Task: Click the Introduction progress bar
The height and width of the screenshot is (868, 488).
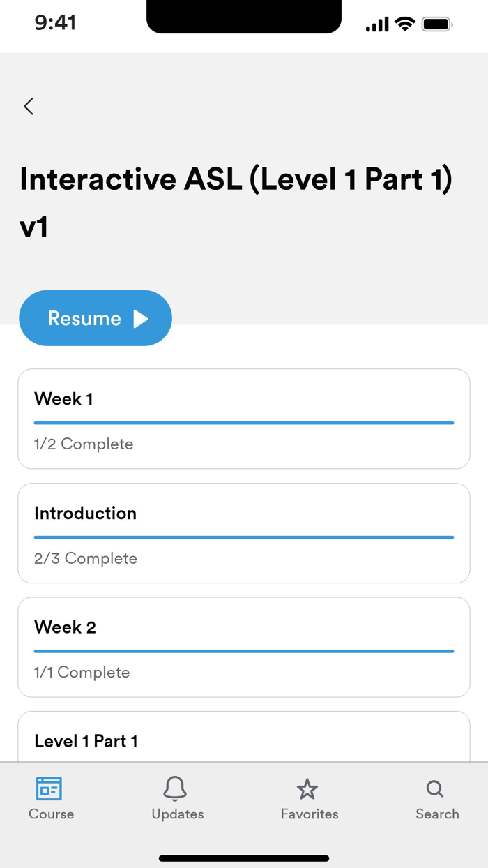Action: pos(244,537)
